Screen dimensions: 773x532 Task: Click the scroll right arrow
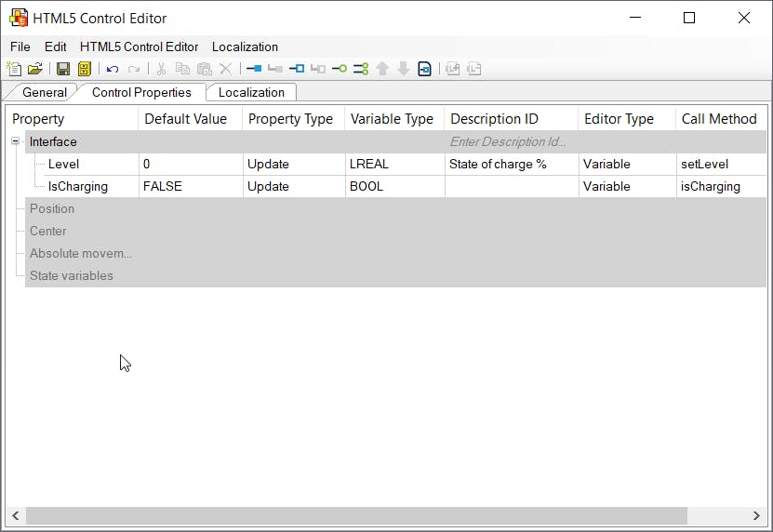point(756,516)
